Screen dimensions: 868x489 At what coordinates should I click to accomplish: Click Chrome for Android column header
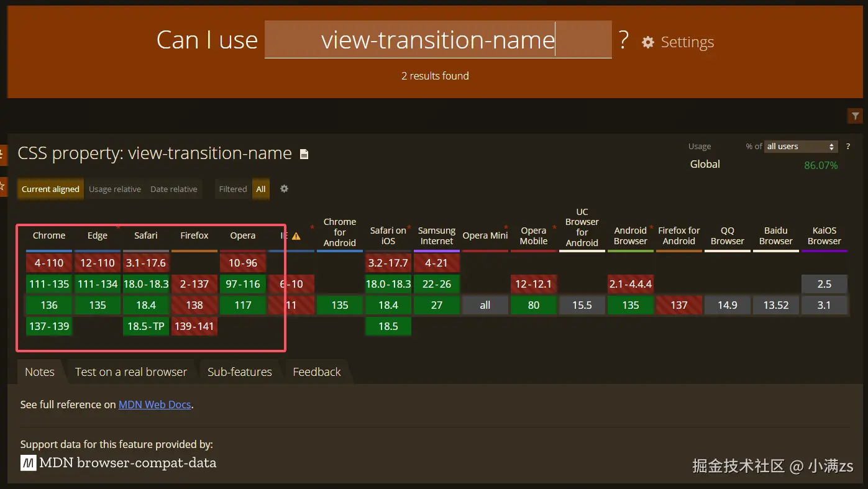(x=340, y=232)
